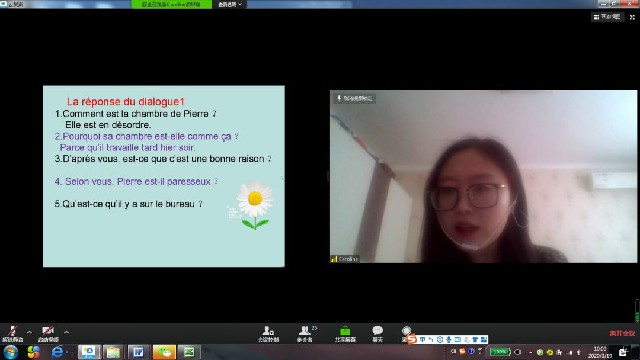Open the Chat bubble icon
The height and width of the screenshot is (360, 640).
378,333
